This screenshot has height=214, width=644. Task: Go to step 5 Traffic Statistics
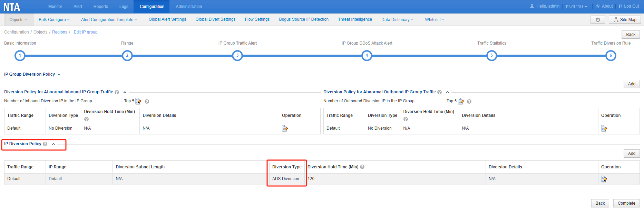(491, 55)
